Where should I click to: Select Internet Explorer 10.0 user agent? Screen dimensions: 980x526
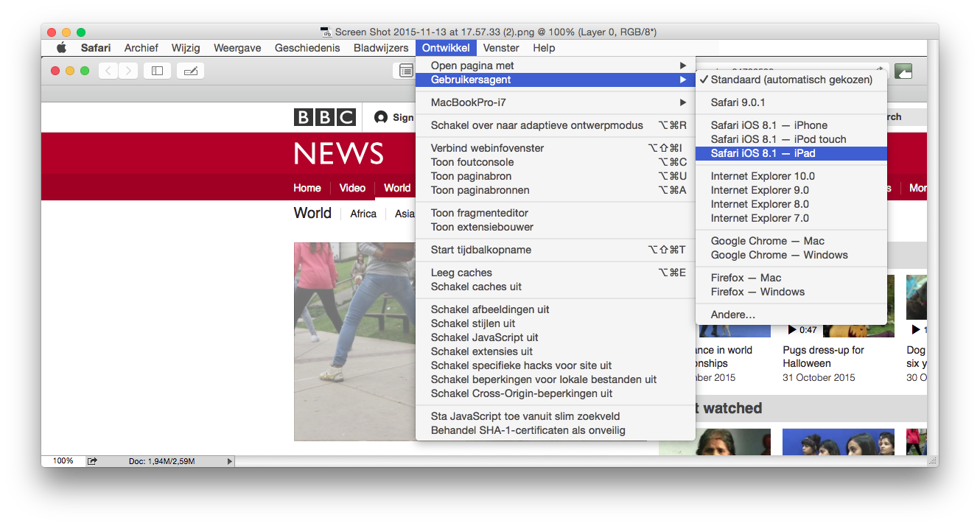pyautogui.click(x=791, y=176)
